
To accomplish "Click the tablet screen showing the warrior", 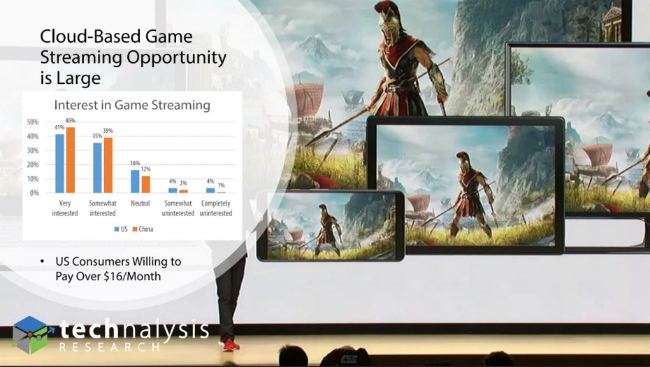I will tap(466, 185).
